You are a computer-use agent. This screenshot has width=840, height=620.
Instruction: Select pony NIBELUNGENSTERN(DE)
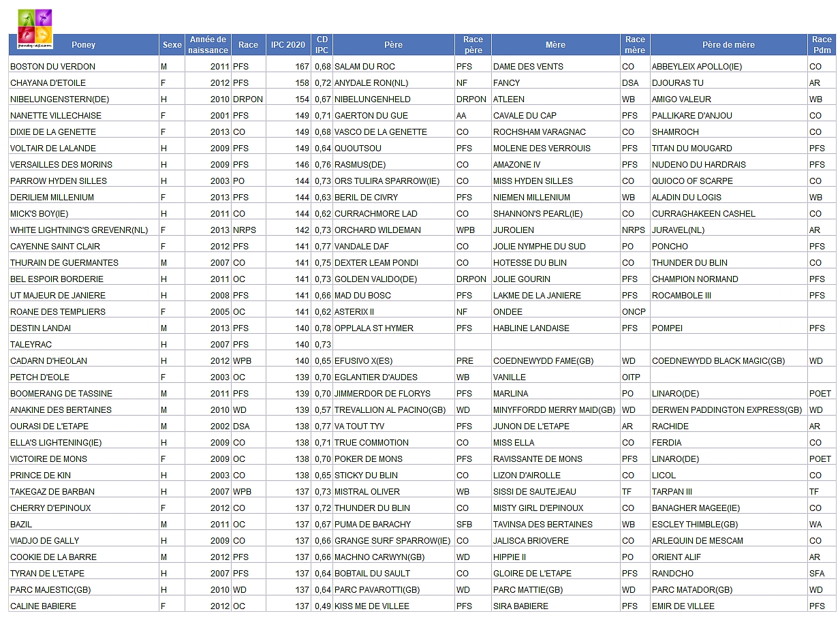[59, 99]
